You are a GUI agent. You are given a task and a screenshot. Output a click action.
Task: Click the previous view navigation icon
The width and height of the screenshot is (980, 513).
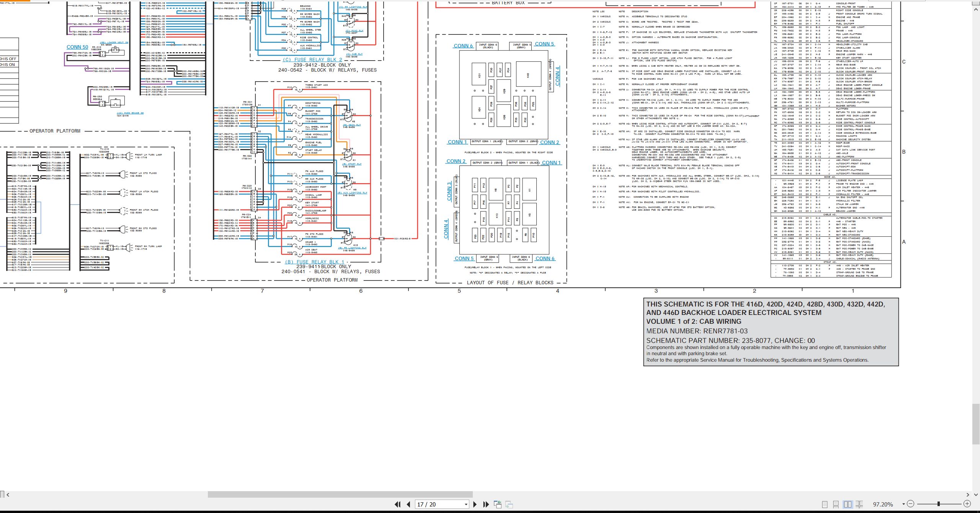(x=498, y=505)
